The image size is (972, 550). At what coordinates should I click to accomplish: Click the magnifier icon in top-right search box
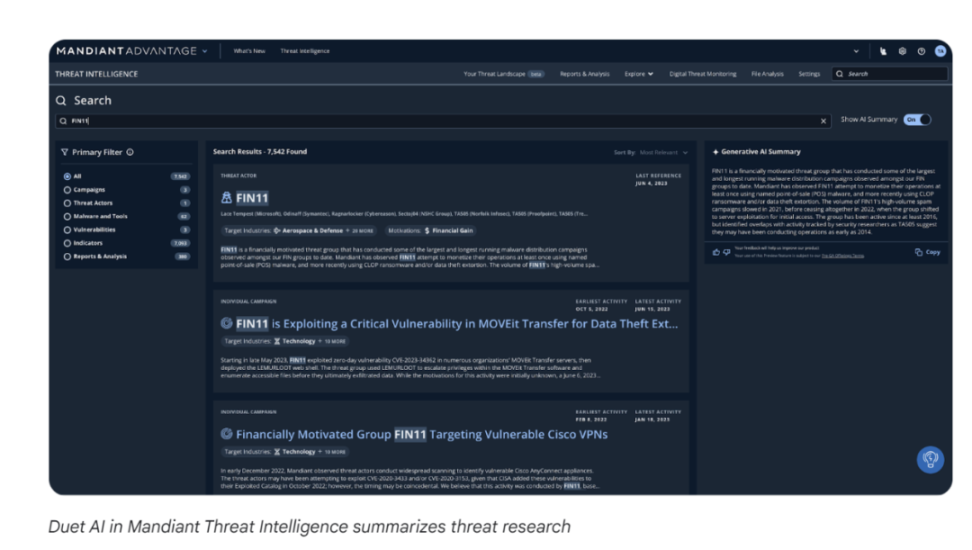click(839, 74)
